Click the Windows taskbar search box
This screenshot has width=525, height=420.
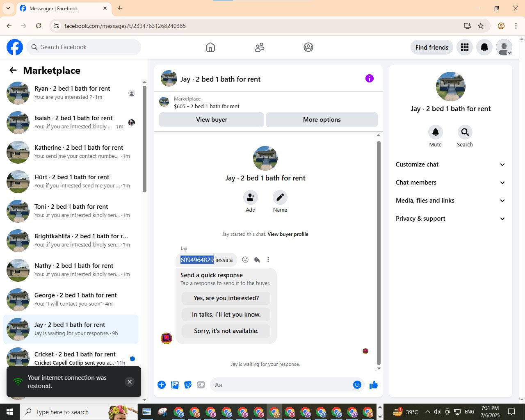pos(79,412)
